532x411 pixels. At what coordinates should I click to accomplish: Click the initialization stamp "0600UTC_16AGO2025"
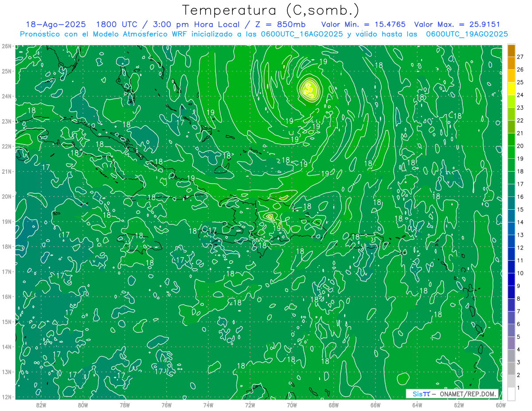[x=302, y=34]
